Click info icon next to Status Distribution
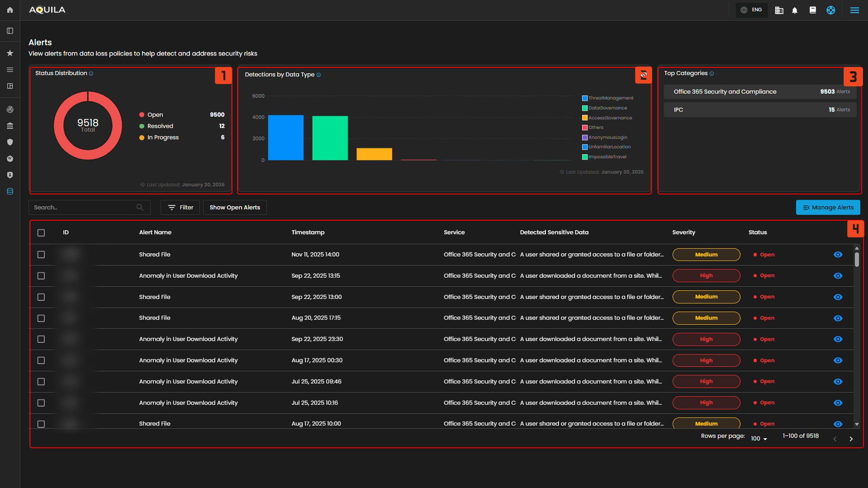Screen dimensions: 868x488 pyautogui.click(x=91, y=74)
